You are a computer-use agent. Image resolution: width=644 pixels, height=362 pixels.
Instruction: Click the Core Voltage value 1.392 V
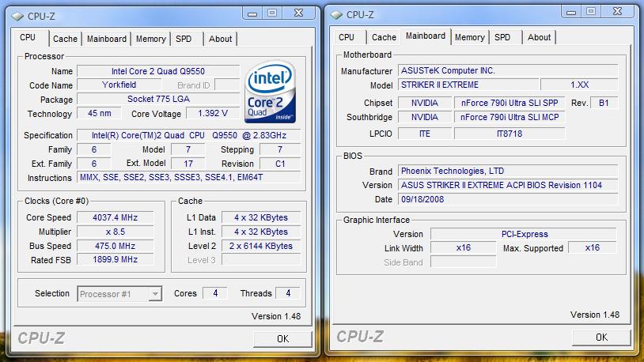coord(213,113)
